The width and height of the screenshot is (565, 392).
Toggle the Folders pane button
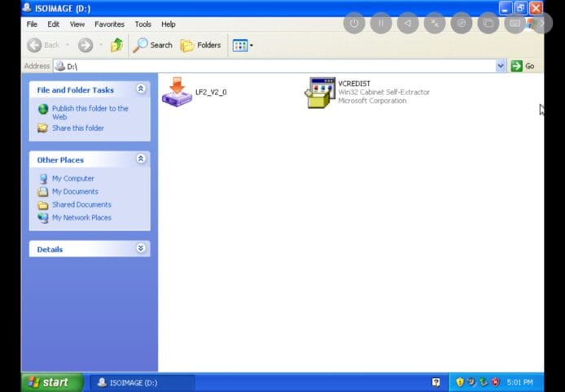pos(200,46)
